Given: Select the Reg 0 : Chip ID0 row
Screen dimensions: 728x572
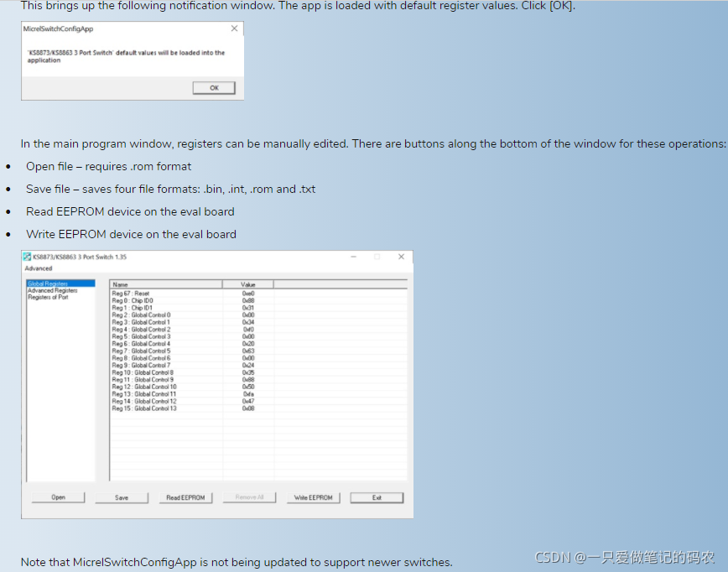Looking at the screenshot, I should tap(258, 300).
